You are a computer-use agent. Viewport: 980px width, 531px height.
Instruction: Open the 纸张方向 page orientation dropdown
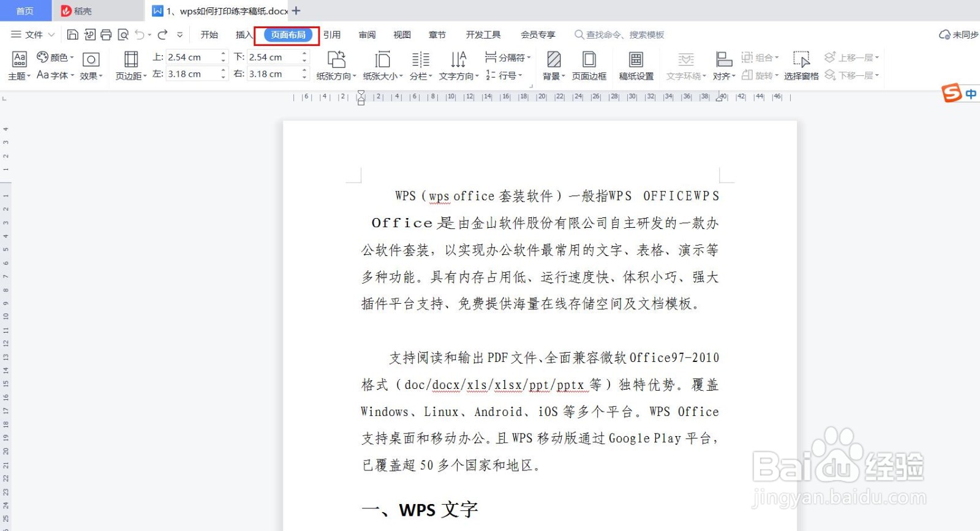[336, 66]
